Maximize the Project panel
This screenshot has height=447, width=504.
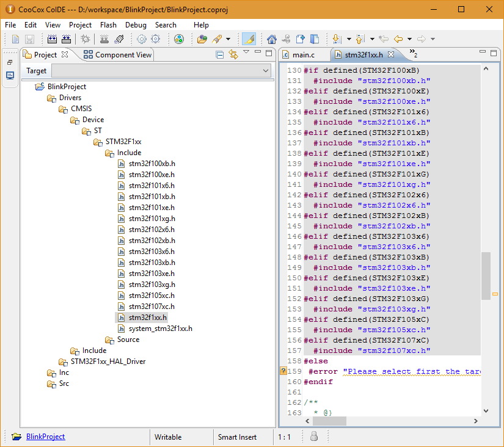pyautogui.click(x=269, y=53)
